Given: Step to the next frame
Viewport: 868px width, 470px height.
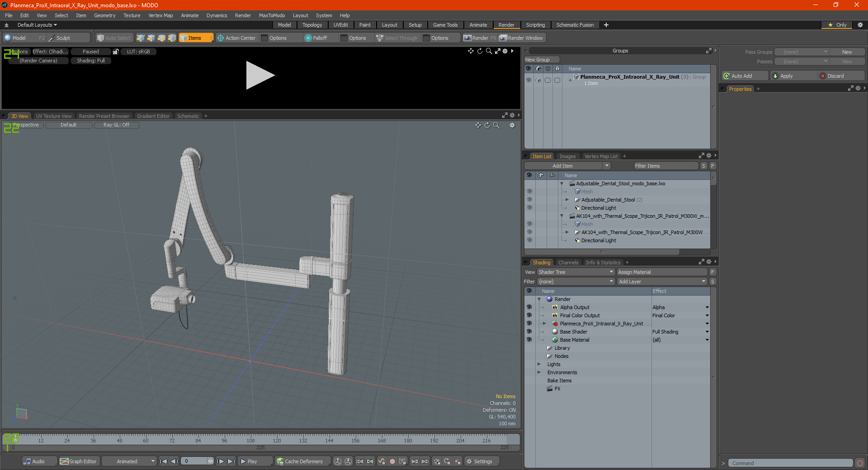Looking at the screenshot, I should coord(220,461).
